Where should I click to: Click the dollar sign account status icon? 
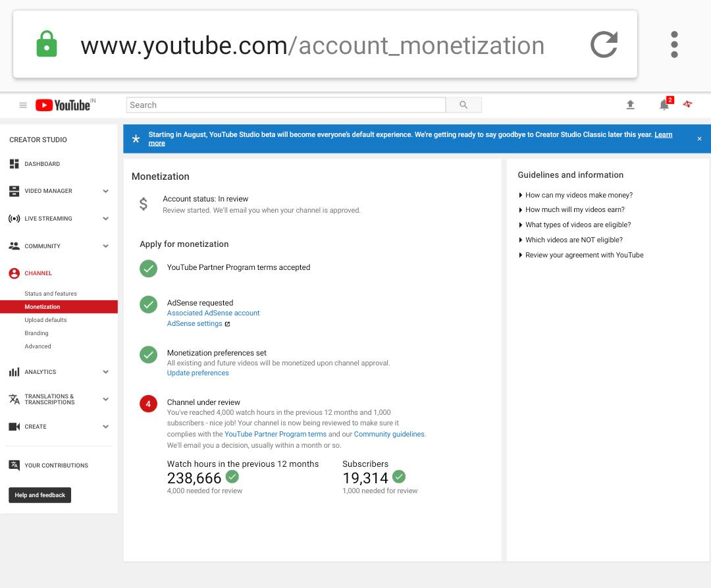click(144, 204)
